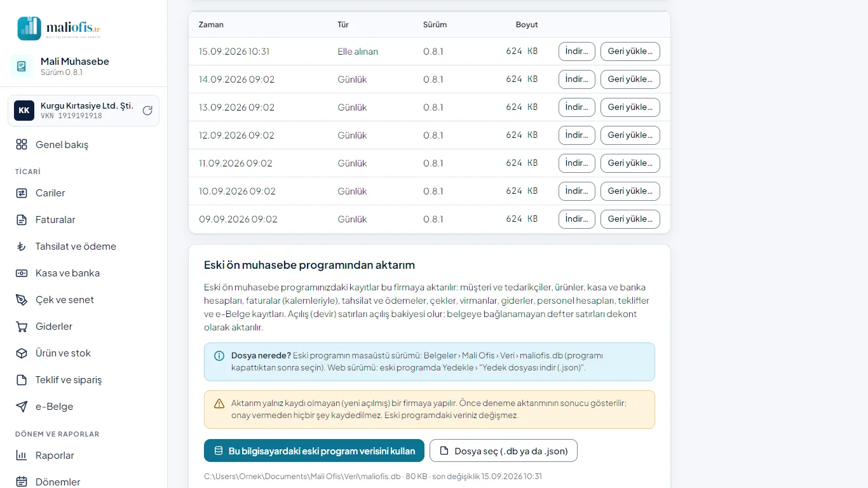Download the 10.09.2026 backup
Image resolution: width=868 pixels, height=488 pixels.
point(577,191)
